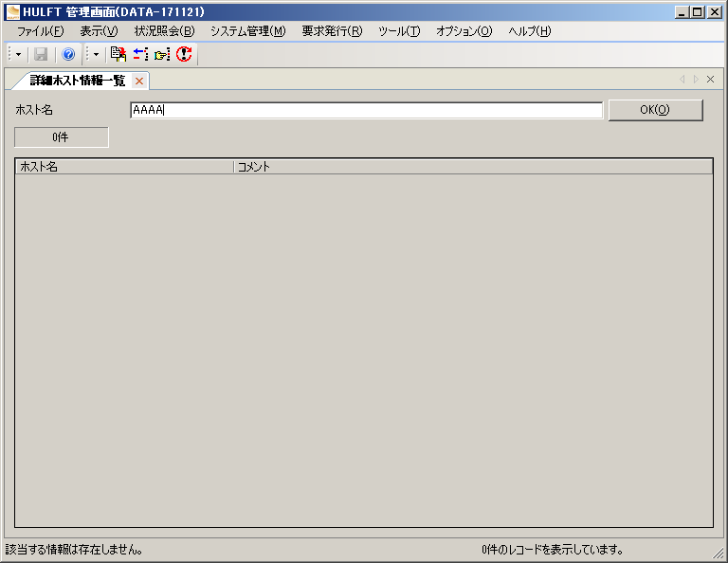Screen dimensions: 728x563
Task: Open the システム管理(M) menu
Action: pyautogui.click(x=248, y=31)
